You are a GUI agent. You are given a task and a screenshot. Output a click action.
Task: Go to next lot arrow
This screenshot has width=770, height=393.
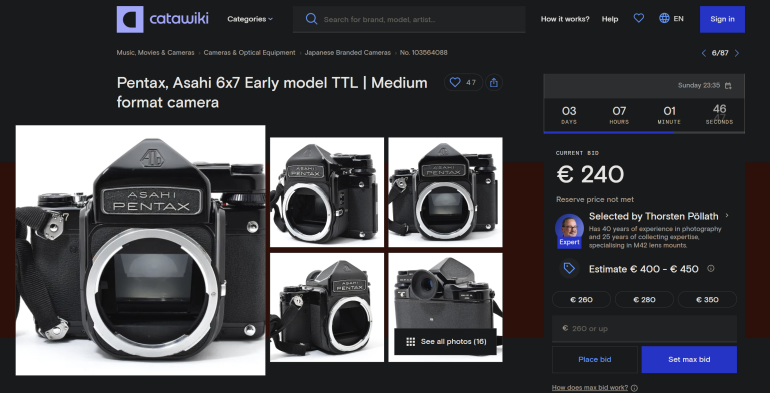pos(737,53)
